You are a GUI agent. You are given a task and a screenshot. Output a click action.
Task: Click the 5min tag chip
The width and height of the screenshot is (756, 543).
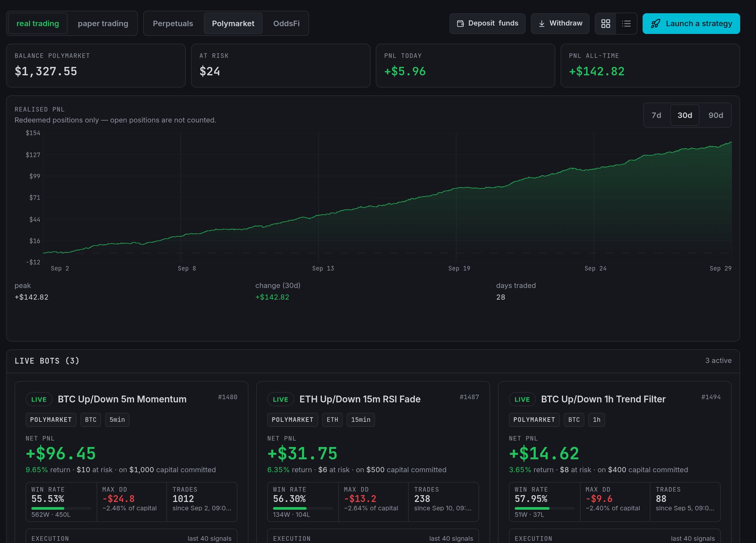(117, 420)
